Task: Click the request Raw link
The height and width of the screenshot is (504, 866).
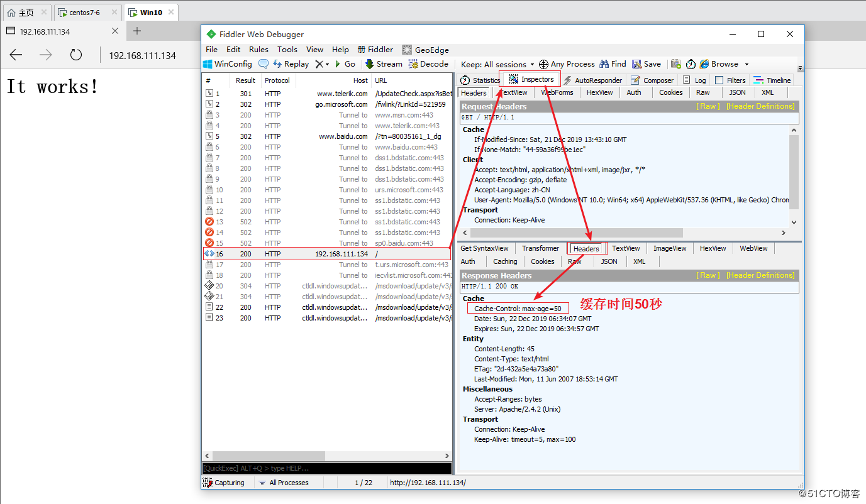Action: 708,106
